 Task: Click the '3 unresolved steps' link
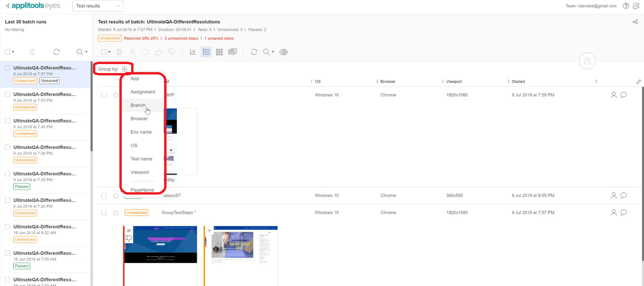click(181, 38)
